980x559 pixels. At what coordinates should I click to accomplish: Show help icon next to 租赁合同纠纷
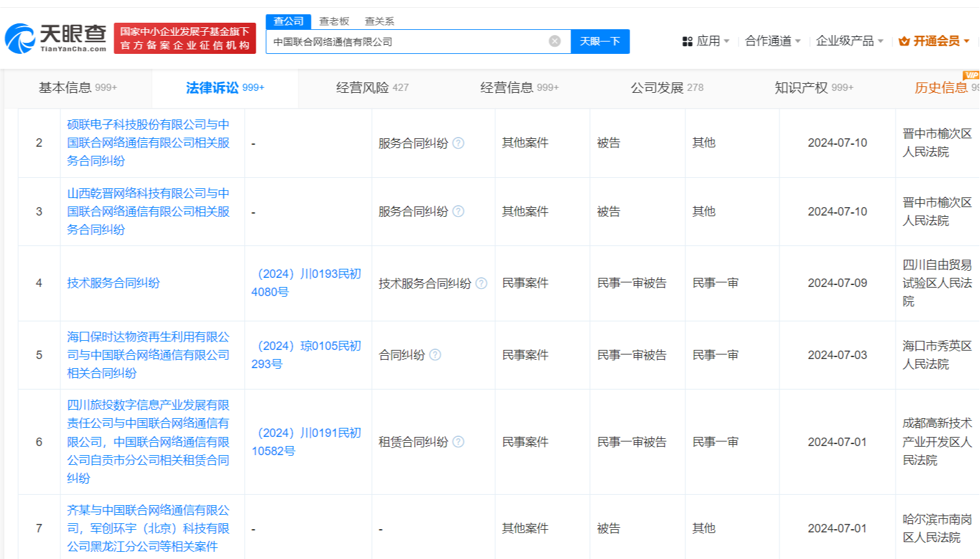pos(458,442)
